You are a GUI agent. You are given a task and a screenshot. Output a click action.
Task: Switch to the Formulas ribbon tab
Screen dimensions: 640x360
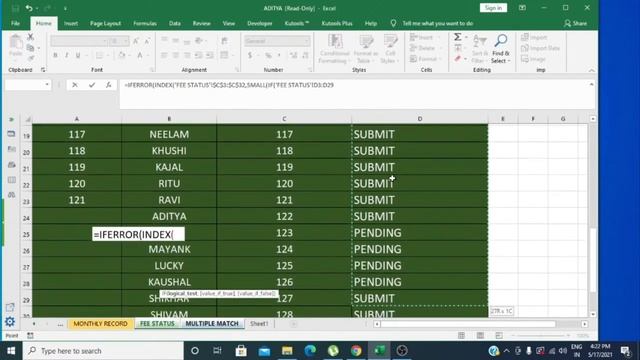tap(145, 23)
